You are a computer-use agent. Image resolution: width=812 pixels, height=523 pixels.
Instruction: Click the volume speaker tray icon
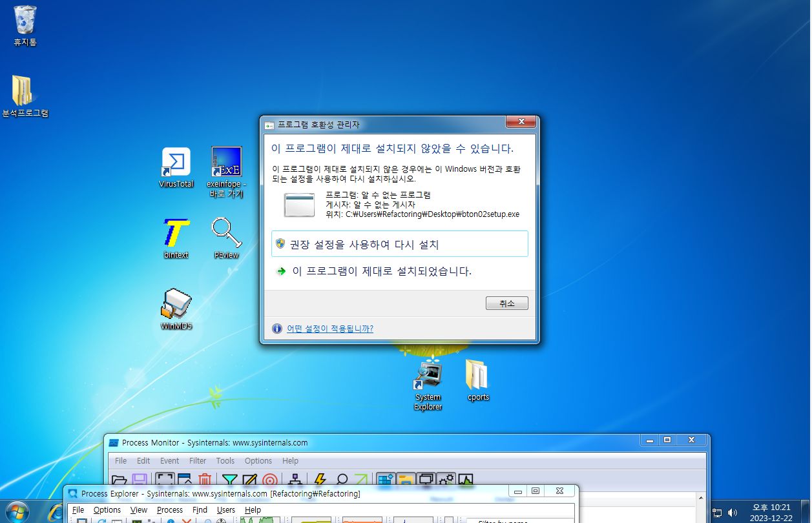click(x=732, y=513)
